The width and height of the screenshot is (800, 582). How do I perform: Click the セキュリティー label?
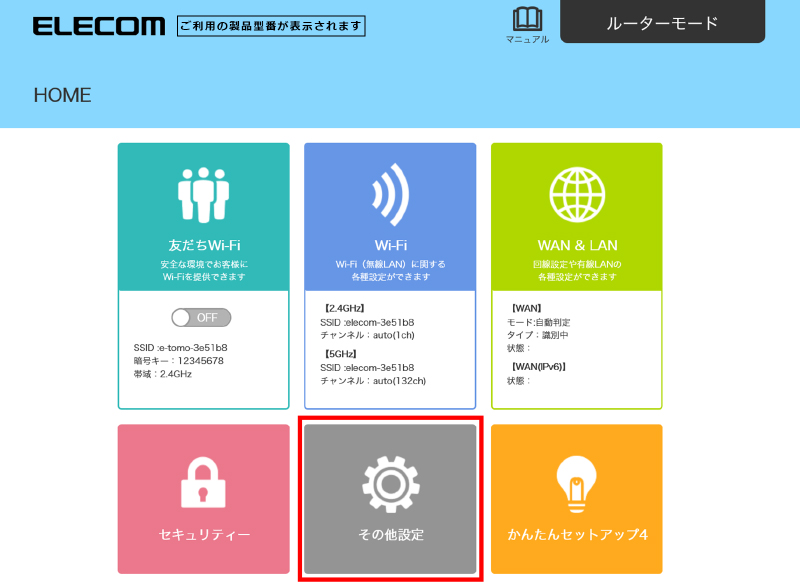pos(204,535)
